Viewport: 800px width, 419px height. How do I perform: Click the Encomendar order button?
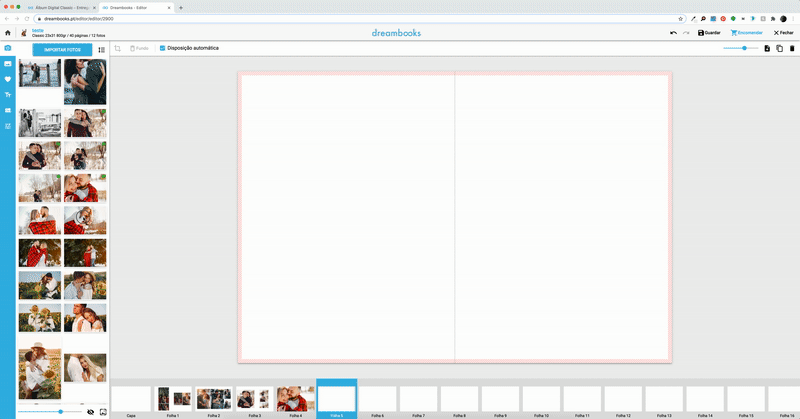point(747,33)
